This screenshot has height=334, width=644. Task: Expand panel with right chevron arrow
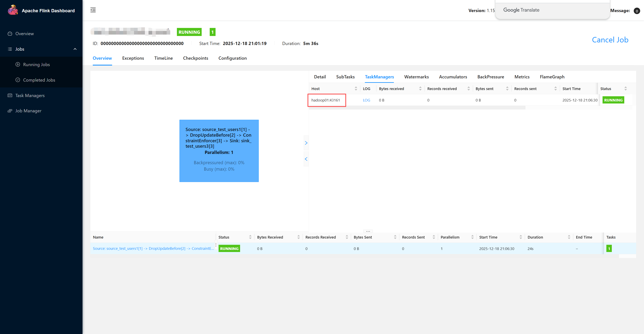coord(306,143)
